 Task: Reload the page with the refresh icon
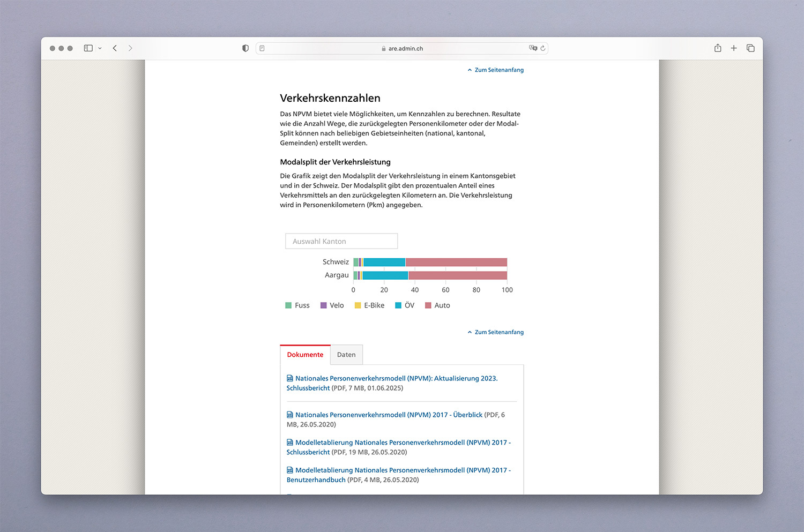pos(543,48)
